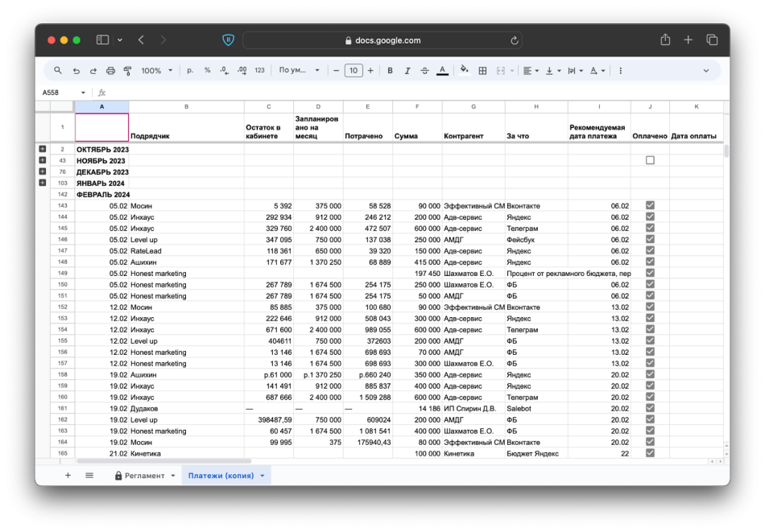Click the font size field showing 10
Viewport: 765px width, 532px height.
[354, 71]
